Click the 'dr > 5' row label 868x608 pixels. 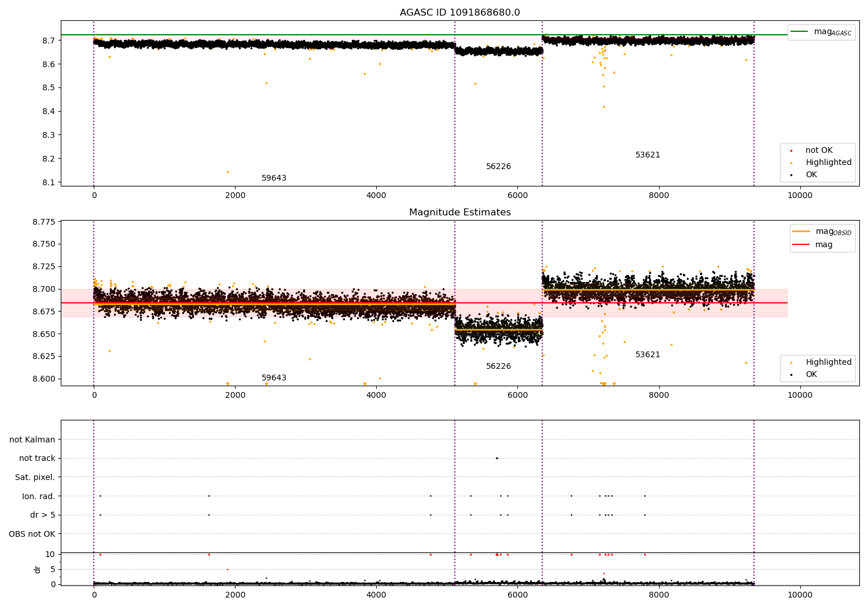(43, 515)
